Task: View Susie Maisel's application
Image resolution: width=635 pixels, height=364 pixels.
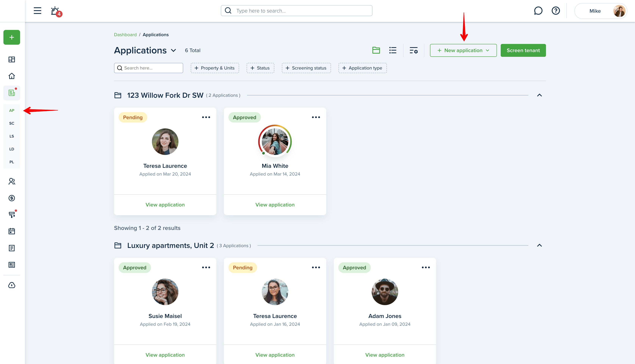Action: (165, 355)
